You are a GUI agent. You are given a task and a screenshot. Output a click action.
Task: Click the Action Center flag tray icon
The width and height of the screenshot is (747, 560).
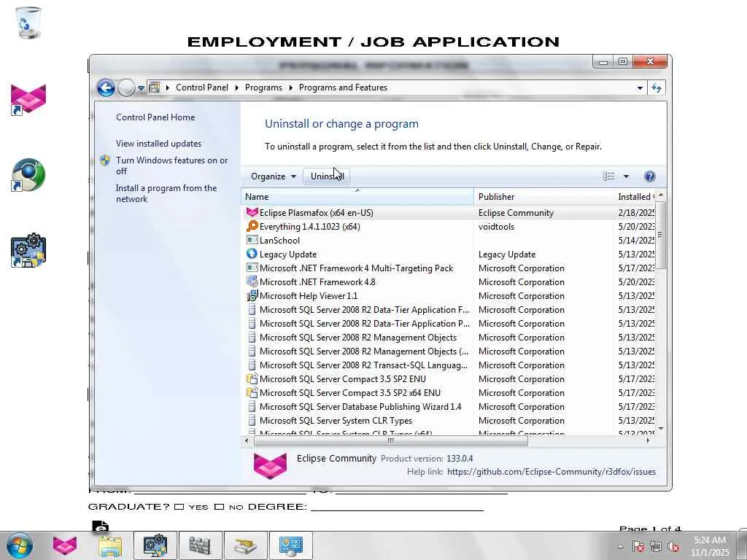[x=638, y=547]
